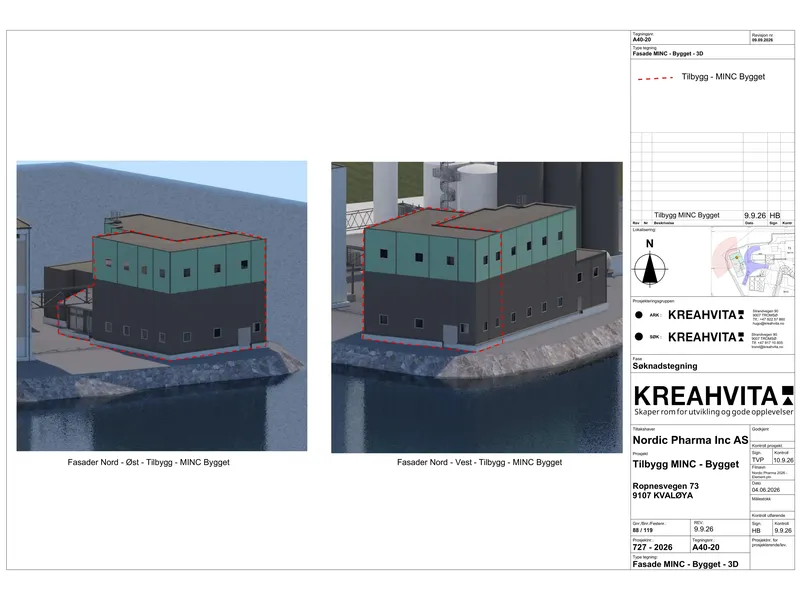Click the white cylindrical tank in Nord - Vest rendering
This screenshot has height=600, width=800.
[x=476, y=185]
